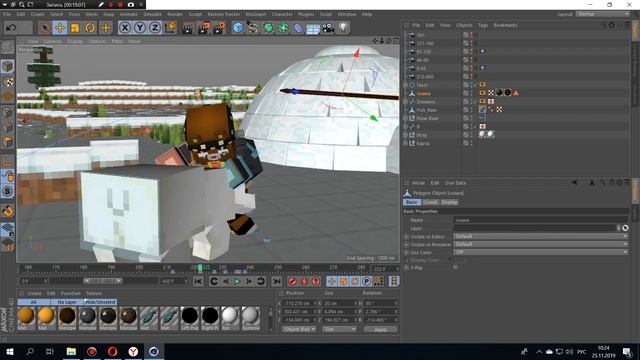Toggle layer dot of Fish_Raw row
640x360 pixels.
point(466,110)
